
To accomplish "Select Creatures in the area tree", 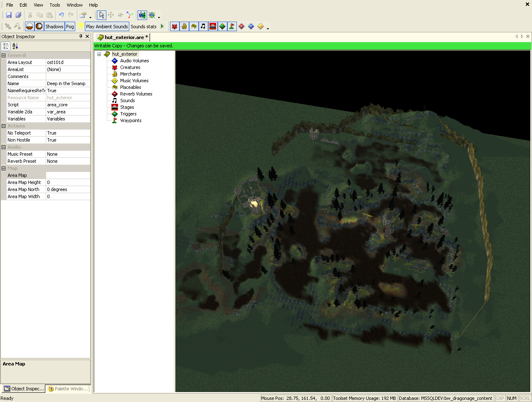I will pyautogui.click(x=130, y=67).
